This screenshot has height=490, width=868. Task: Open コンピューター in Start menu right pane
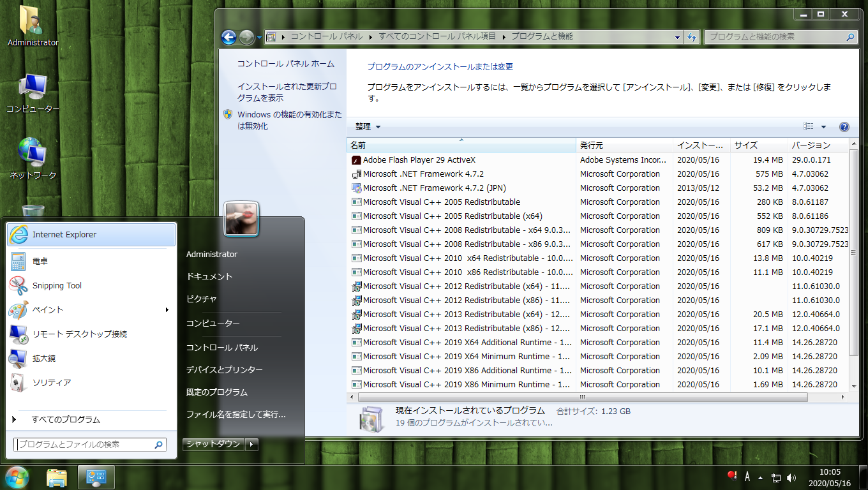click(x=213, y=323)
